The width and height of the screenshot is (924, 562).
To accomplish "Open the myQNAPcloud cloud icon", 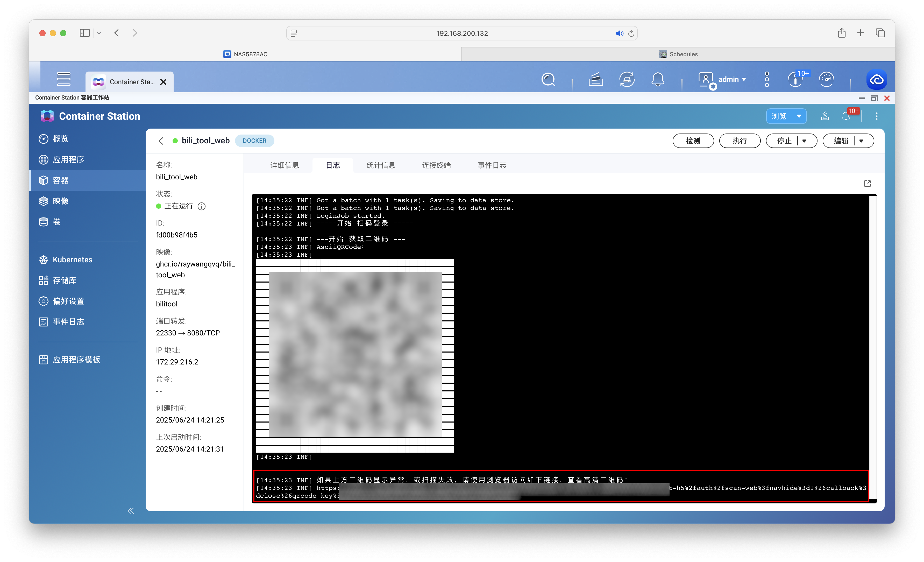I will click(876, 80).
